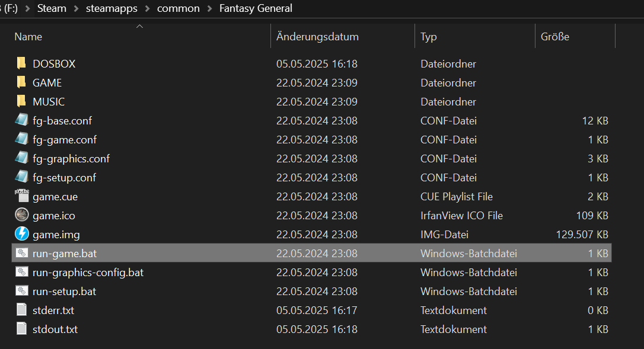Click the 12 KB size of fg-base.conf
Viewport: 644px width, 349px height.
pyautogui.click(x=595, y=120)
